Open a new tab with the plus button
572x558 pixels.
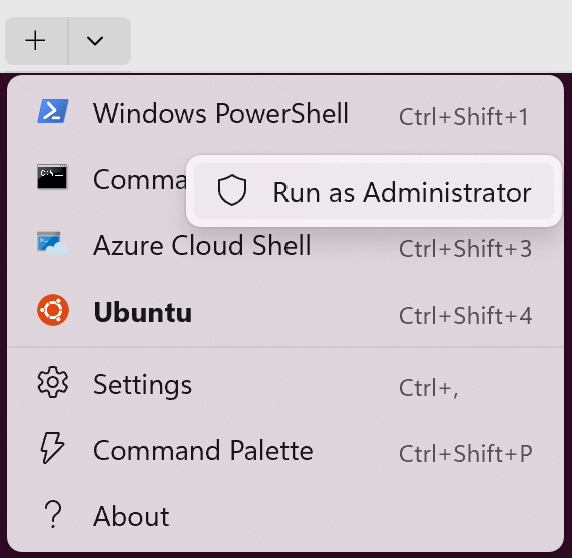(36, 40)
